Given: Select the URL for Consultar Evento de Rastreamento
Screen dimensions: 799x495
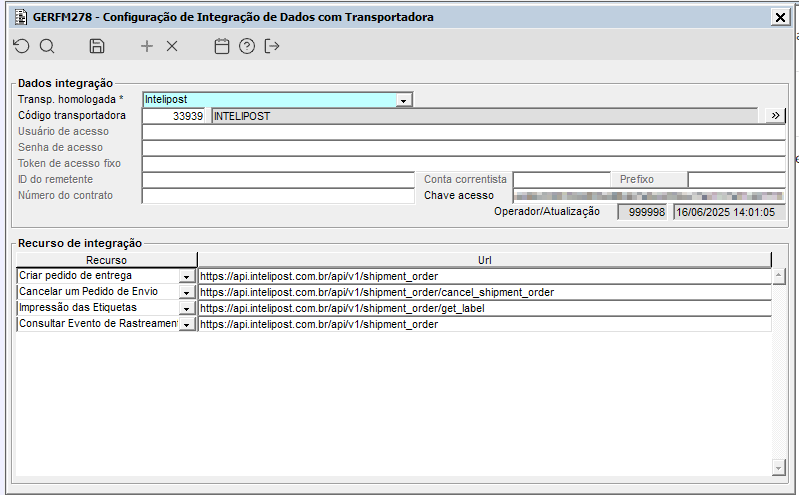Looking at the screenshot, I should click(x=485, y=324).
